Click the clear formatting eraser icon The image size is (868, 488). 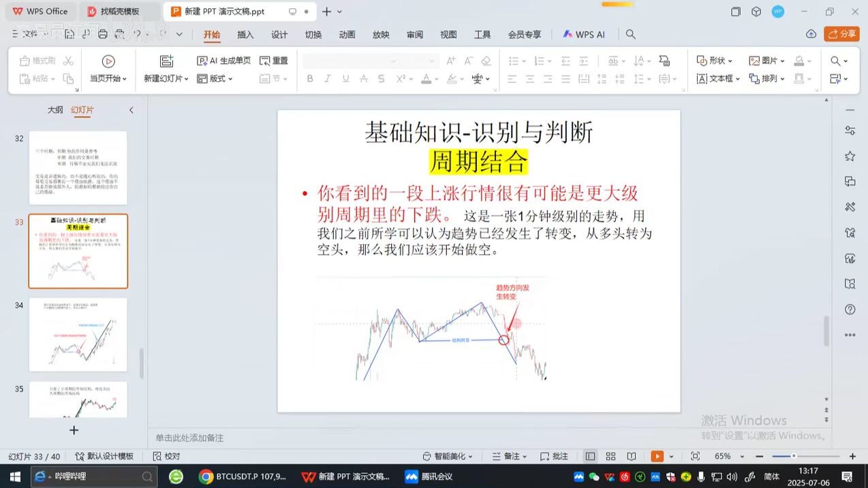point(486,61)
